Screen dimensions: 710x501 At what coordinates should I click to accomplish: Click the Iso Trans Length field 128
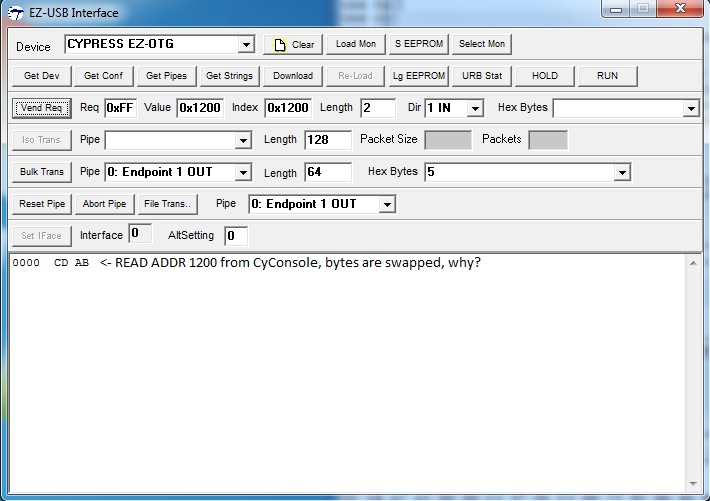tap(328, 140)
